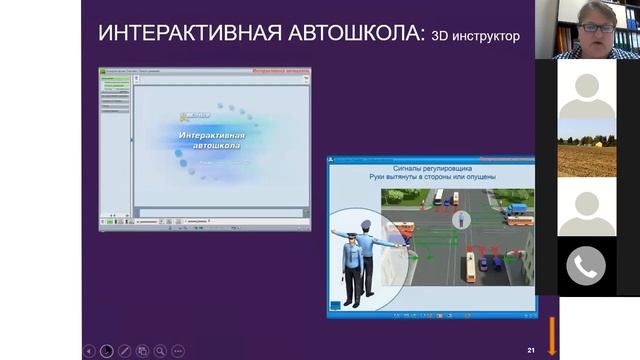640x360 pixels.
Task: Select the top blank avatar participant tile
Action: (x=587, y=89)
